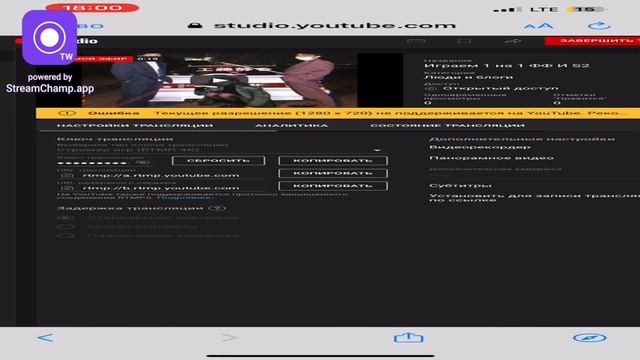The image size is (640, 360).
Task: Open the AA reader text options
Action: point(539,26)
